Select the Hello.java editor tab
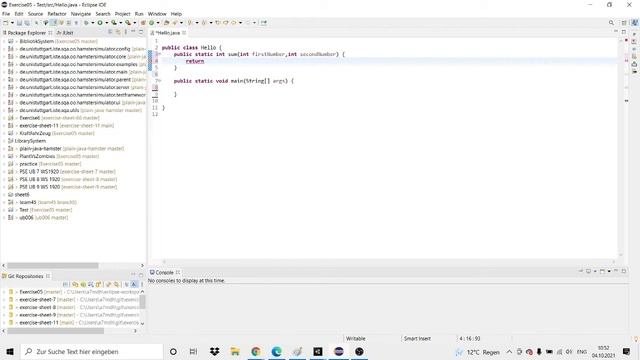 [168, 33]
